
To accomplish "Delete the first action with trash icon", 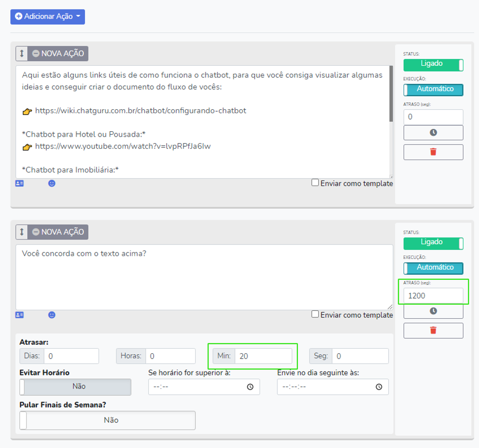I will pos(433,152).
